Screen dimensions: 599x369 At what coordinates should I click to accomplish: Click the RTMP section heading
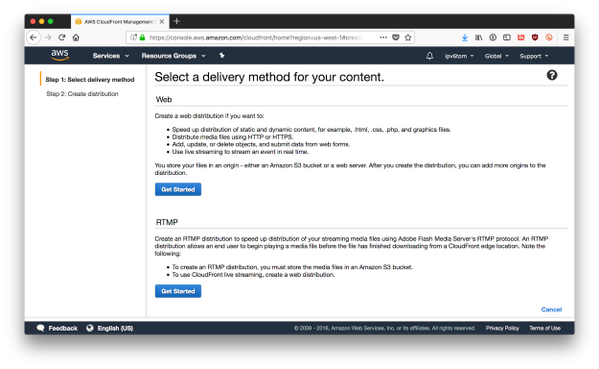(x=167, y=222)
